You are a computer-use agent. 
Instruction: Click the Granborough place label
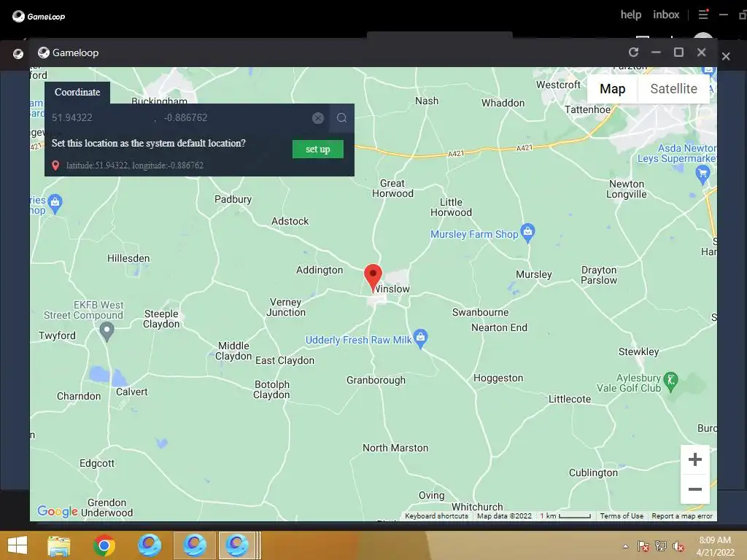(x=376, y=380)
